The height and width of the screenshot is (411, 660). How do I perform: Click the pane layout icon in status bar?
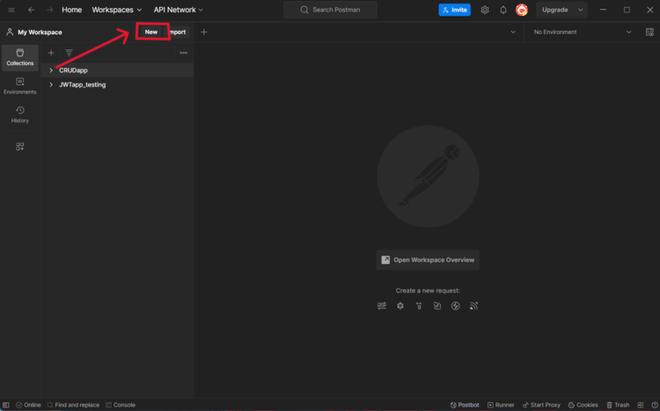(x=640, y=405)
